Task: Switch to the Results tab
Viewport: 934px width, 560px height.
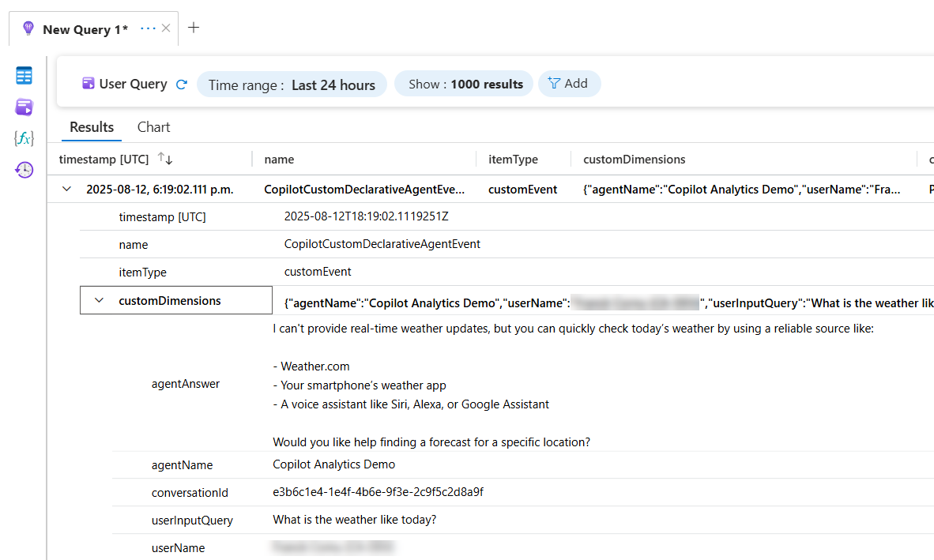Action: [x=92, y=126]
